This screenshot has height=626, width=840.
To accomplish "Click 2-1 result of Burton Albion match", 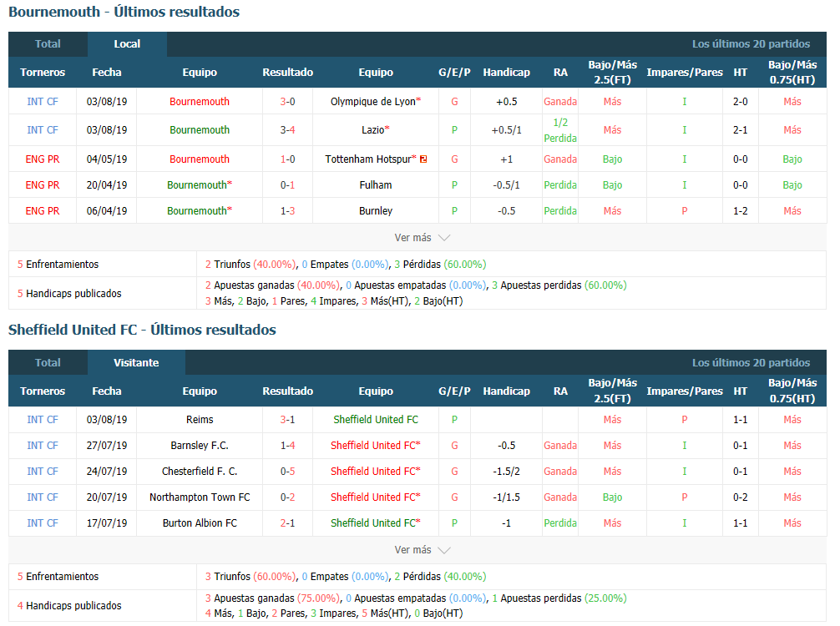I will (x=288, y=523).
